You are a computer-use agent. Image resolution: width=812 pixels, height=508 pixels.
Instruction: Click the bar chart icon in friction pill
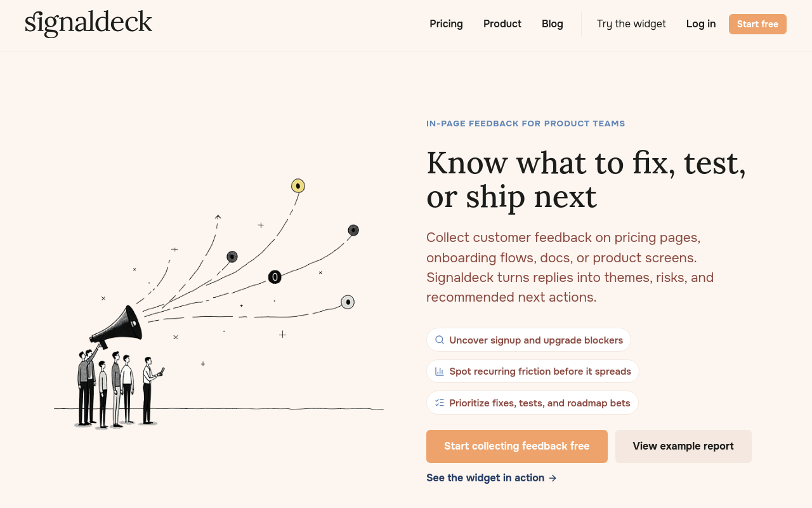point(440,371)
